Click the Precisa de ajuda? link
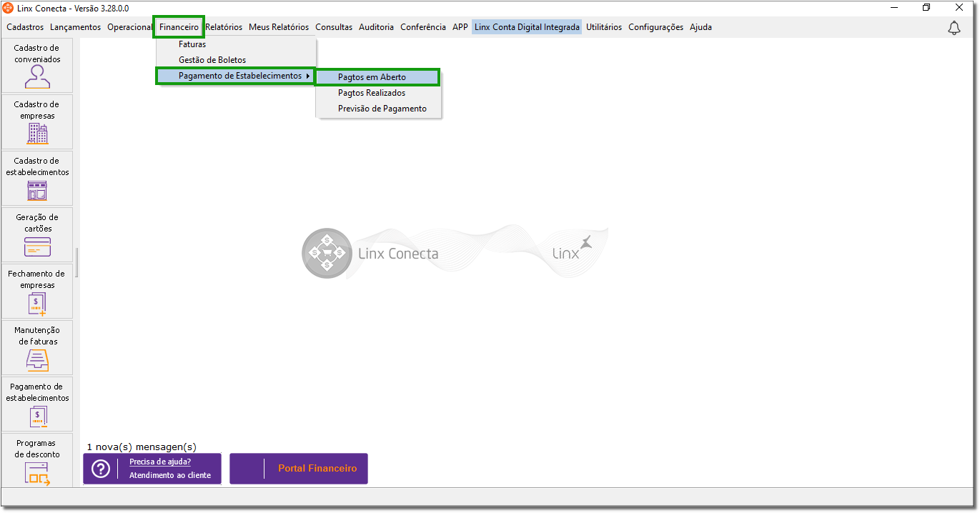 (x=160, y=462)
